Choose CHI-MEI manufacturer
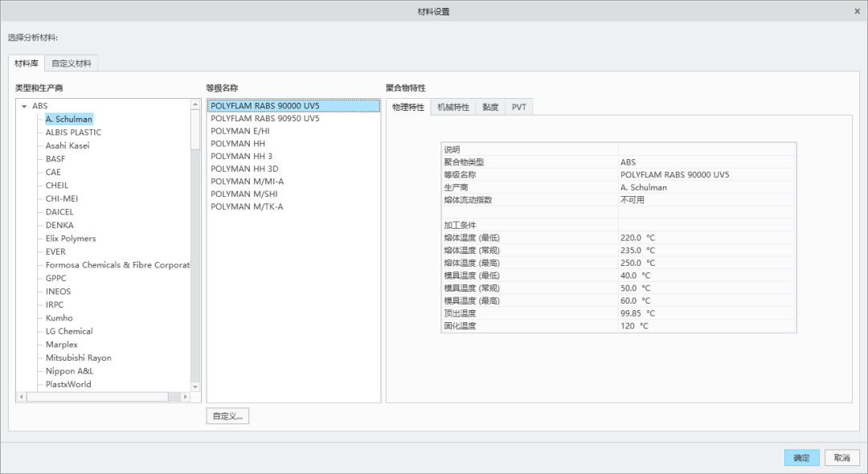The height and width of the screenshot is (474, 868). (x=61, y=198)
